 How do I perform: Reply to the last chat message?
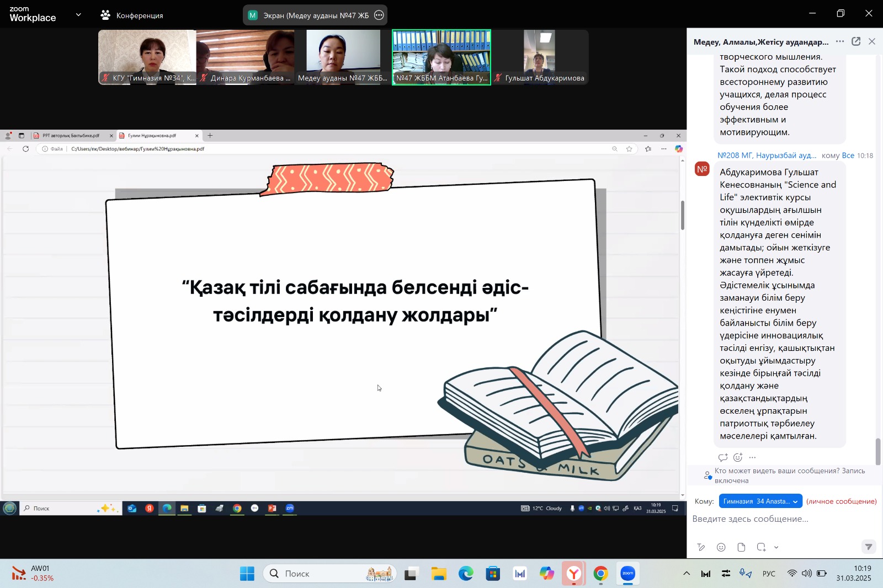click(x=722, y=457)
